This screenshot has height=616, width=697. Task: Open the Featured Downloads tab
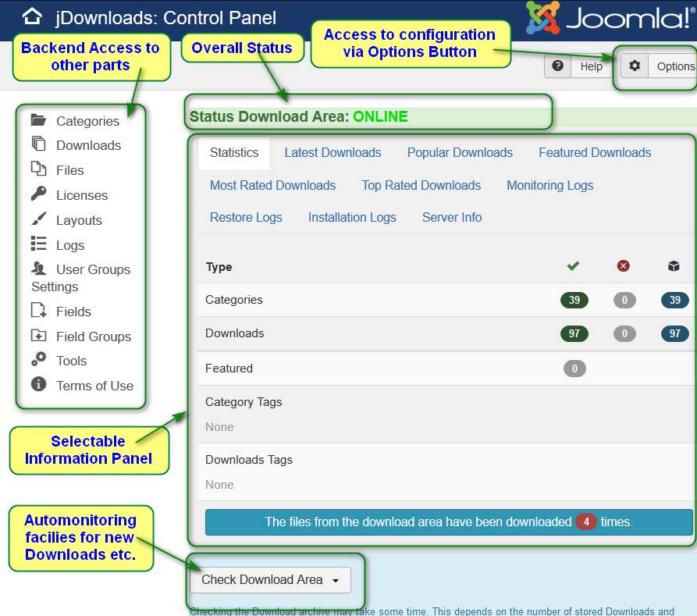click(595, 152)
